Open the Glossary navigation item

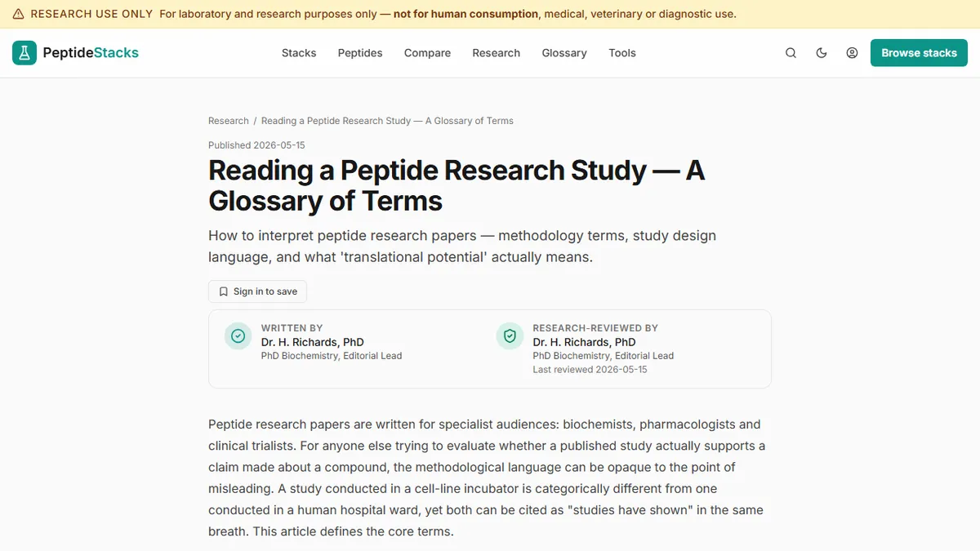click(564, 53)
